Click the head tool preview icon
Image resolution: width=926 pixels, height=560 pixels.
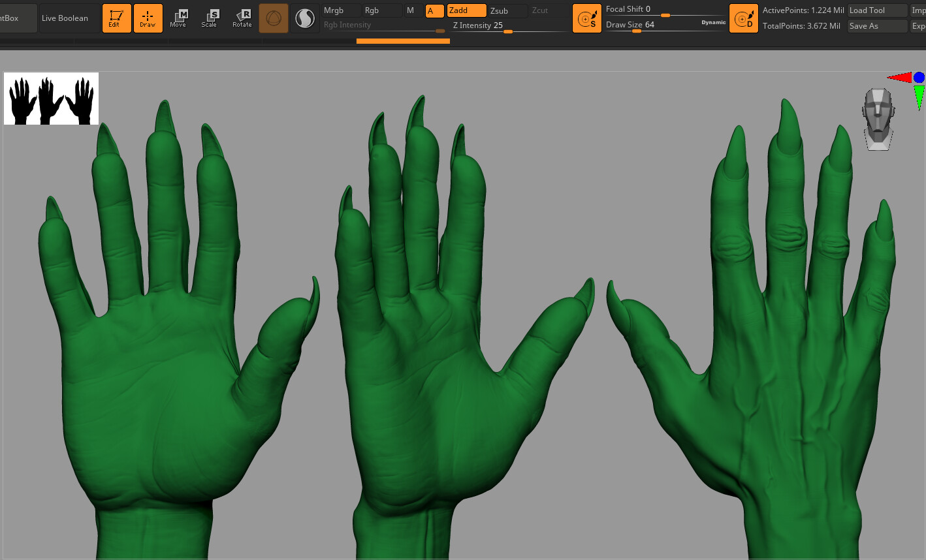878,119
